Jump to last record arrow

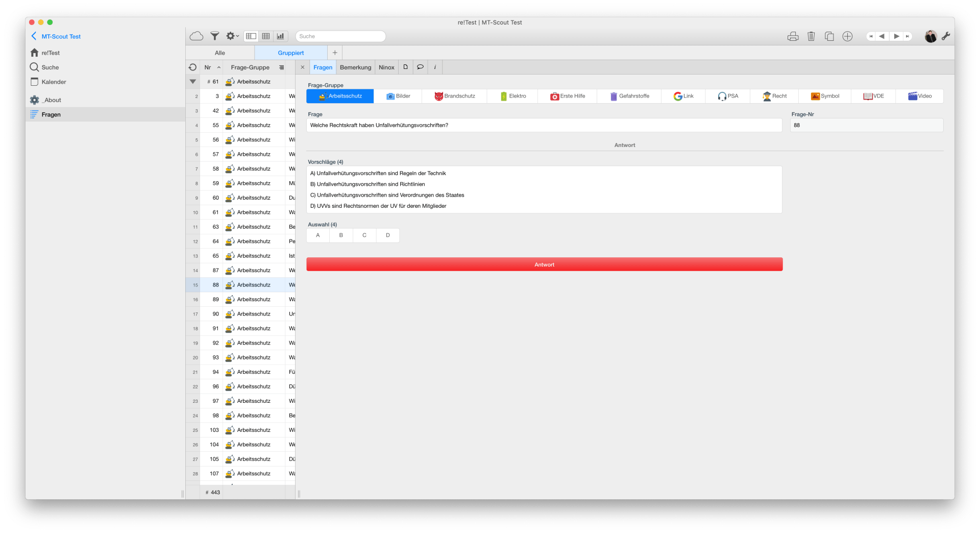[908, 36]
